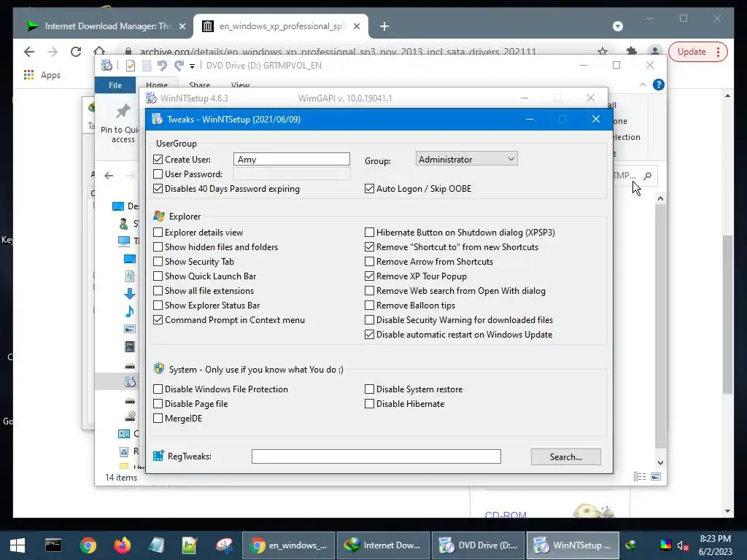Switch to details view in Explorer status bar
747x560 pixels.
coord(640,477)
